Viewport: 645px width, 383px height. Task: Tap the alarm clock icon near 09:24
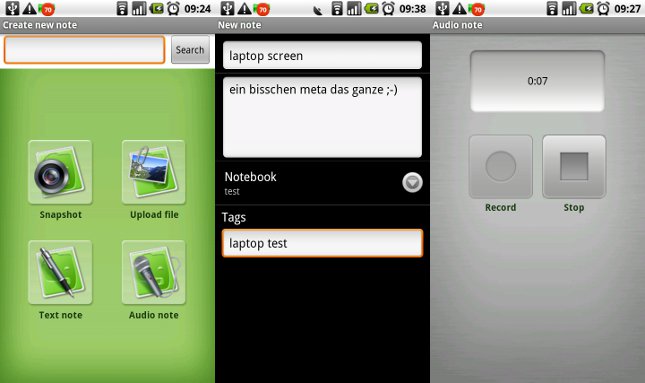click(174, 8)
